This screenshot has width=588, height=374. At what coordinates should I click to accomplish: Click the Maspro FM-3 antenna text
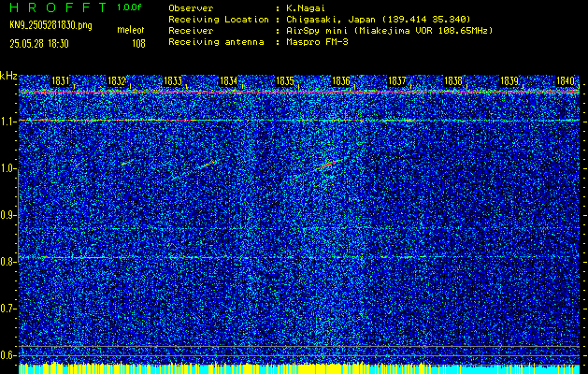pyautogui.click(x=317, y=42)
